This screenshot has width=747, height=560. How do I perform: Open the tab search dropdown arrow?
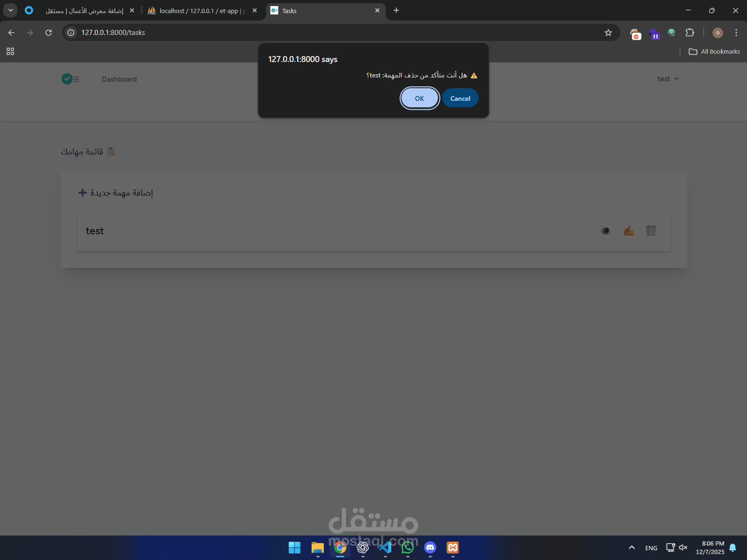(10, 10)
